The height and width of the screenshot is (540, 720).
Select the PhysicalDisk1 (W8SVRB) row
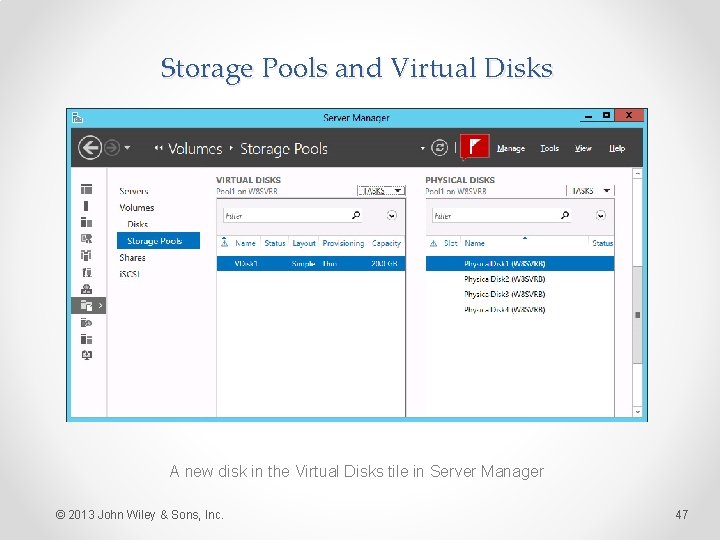click(520, 264)
